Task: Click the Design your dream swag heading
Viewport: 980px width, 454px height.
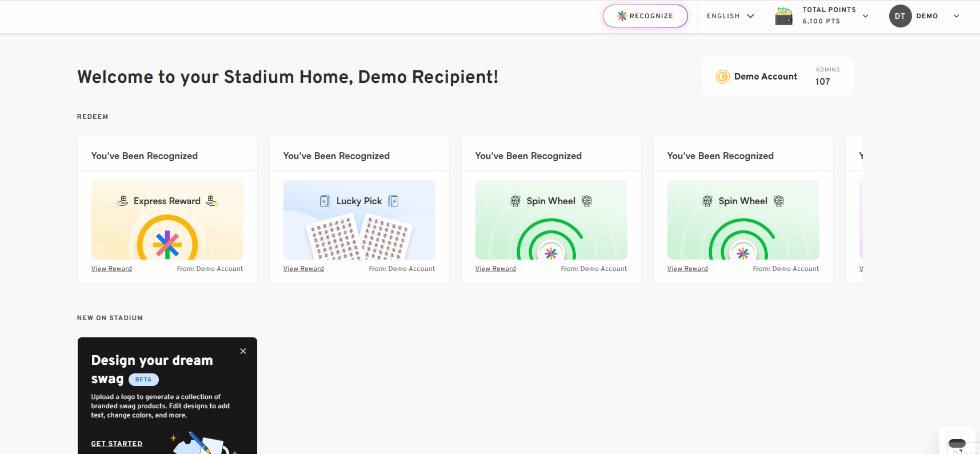Action: pyautogui.click(x=152, y=369)
